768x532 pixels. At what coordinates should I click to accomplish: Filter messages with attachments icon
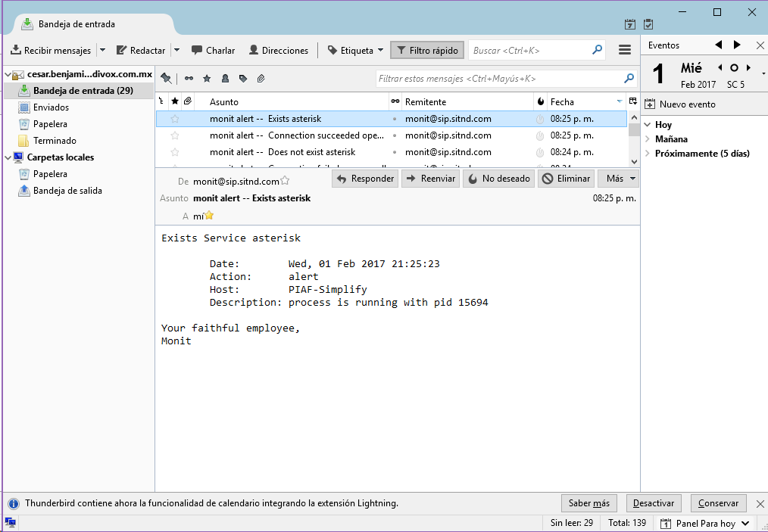[261, 78]
